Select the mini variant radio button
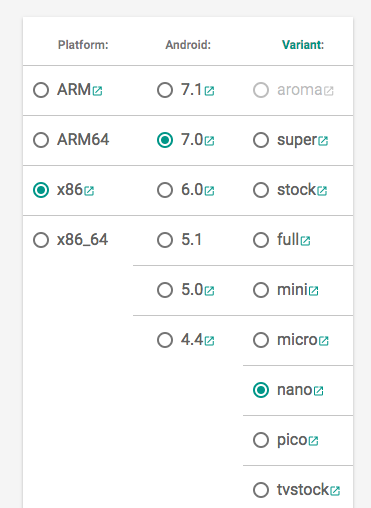This screenshot has height=508, width=371. click(261, 290)
